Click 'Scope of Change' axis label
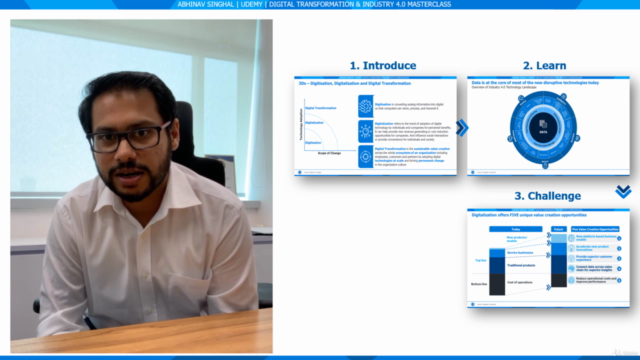 [x=329, y=153]
